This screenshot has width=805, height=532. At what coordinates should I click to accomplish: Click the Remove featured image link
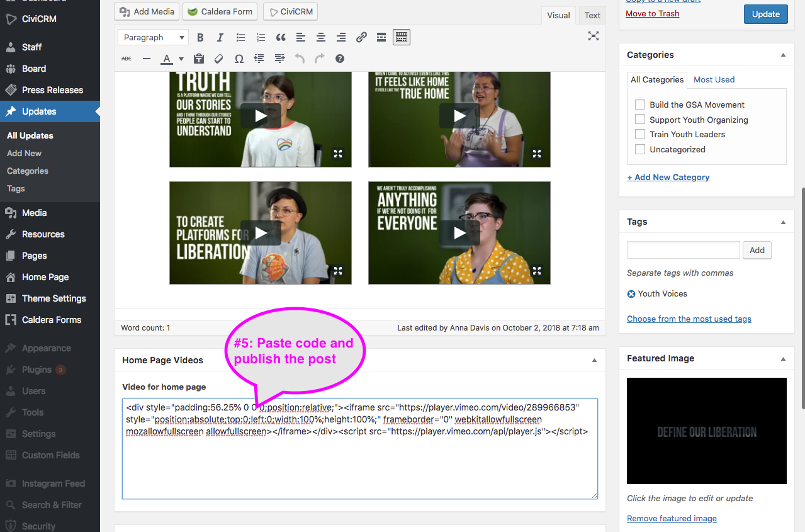coord(672,519)
